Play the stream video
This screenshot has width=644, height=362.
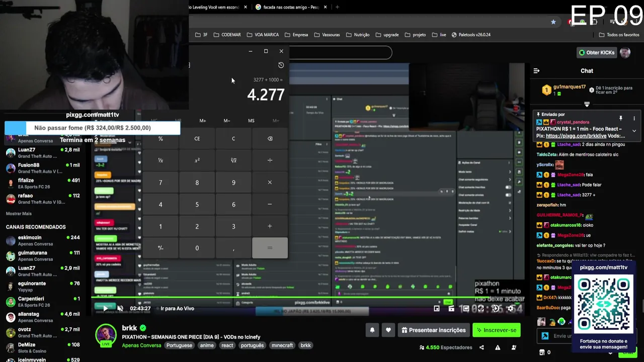(105, 308)
